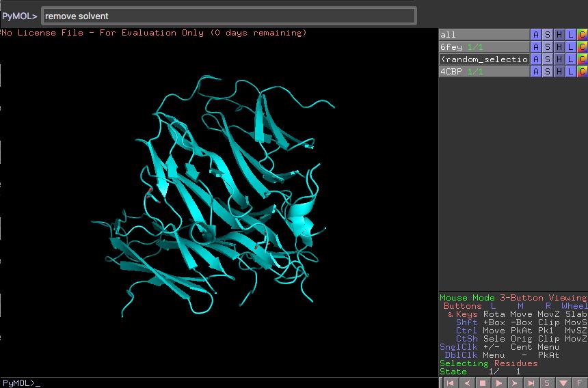The width and height of the screenshot is (588, 388).
Task: Toggle visibility of the 4CBP object
Action: click(484, 72)
